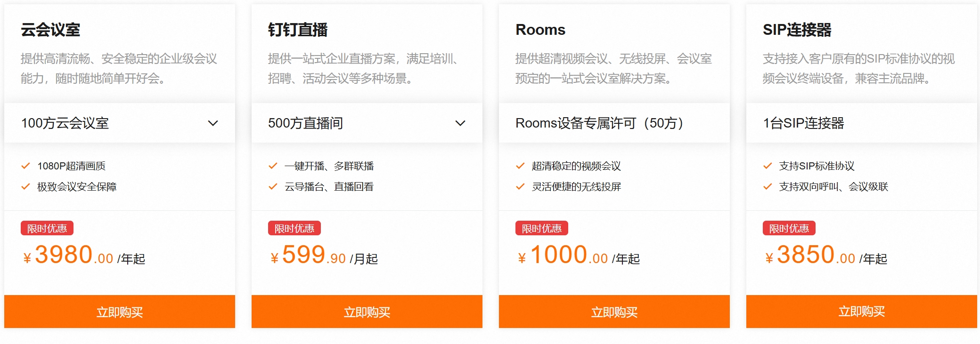Select the 100方云会议室 plan selector
Image resolution: width=980 pixels, height=344 pixels.
[x=120, y=123]
